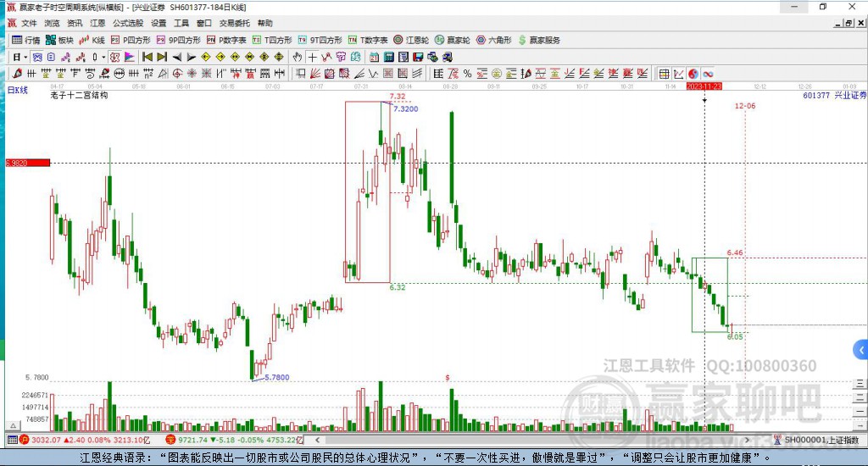
Task: Click the black right arrow step-forward icon
Action: click(x=191, y=57)
